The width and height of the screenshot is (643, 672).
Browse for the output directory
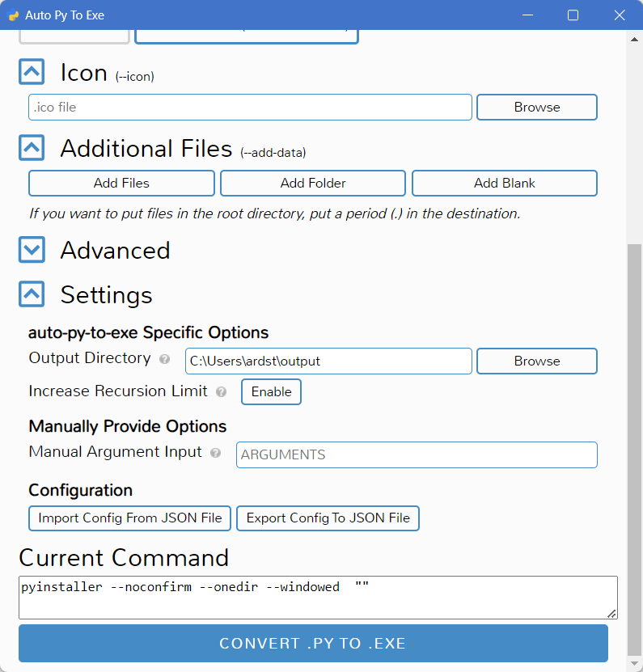pos(536,361)
